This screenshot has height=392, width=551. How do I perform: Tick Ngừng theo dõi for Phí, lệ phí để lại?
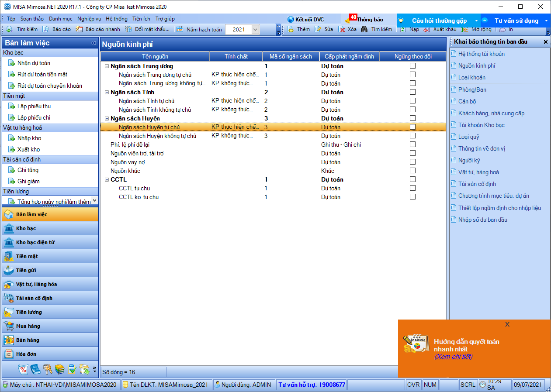point(412,144)
